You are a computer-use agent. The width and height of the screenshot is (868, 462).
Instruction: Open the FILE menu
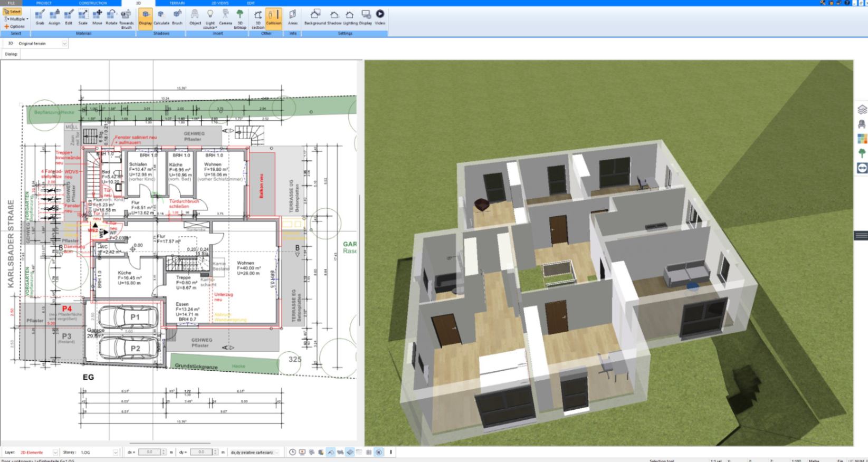tap(11, 3)
